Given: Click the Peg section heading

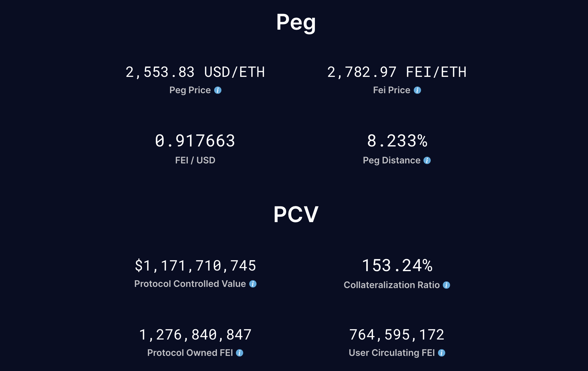Looking at the screenshot, I should 296,22.
